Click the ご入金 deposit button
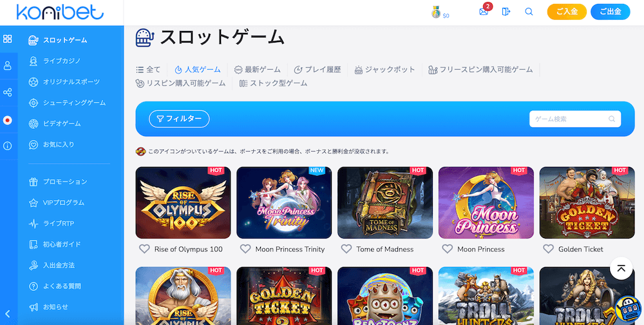644x325 pixels. click(x=567, y=12)
